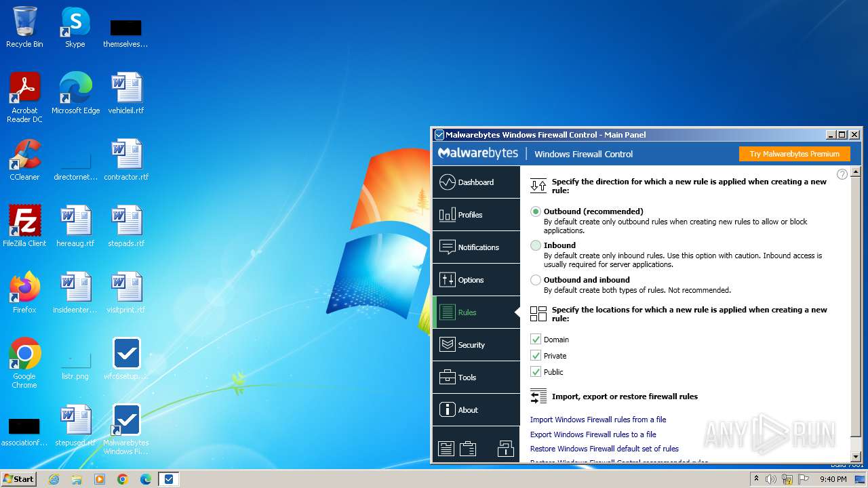The width and height of the screenshot is (868, 488).
Task: Select Skype desktop shortcut
Action: pos(75,27)
